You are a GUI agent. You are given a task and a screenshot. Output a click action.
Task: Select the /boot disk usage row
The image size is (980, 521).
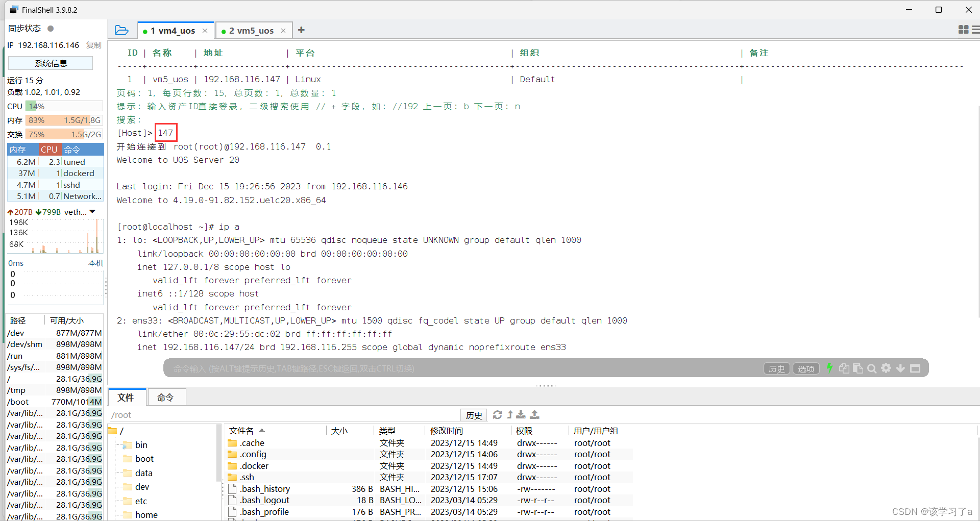[55, 402]
